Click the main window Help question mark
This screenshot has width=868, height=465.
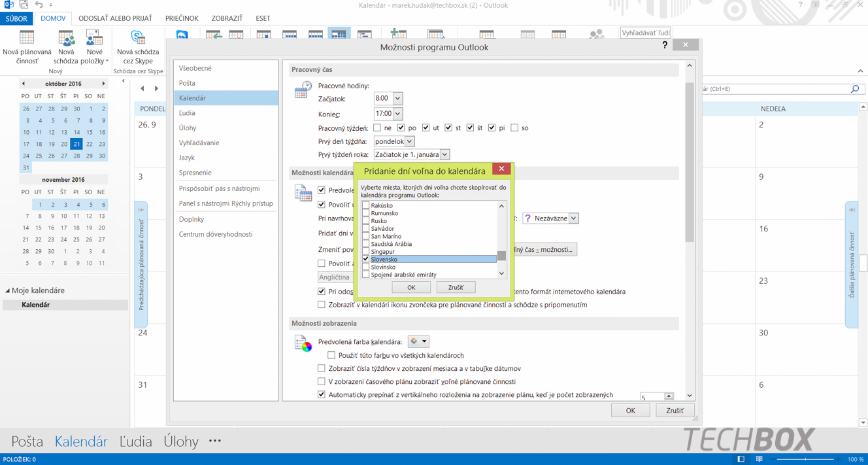pyautogui.click(x=800, y=5)
